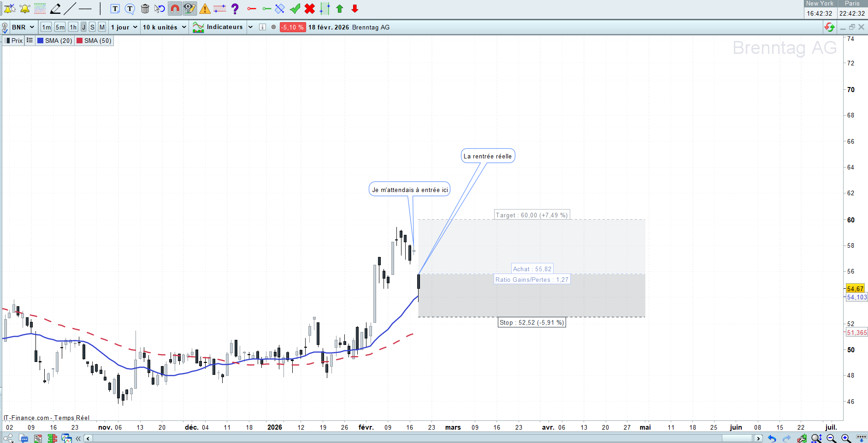This screenshot has width=868, height=443.
Task: Click the horizontal scrollbar left arrow
Action: tap(88, 438)
